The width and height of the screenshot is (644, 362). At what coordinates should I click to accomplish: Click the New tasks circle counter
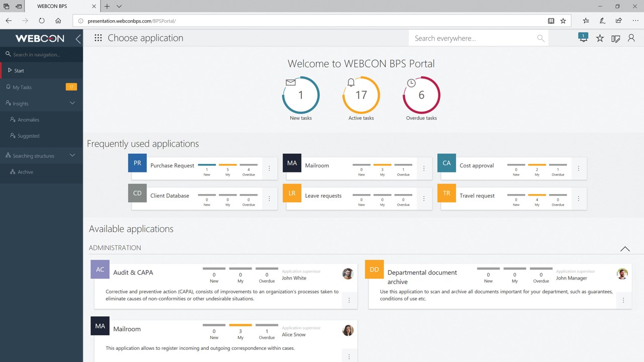301,95
